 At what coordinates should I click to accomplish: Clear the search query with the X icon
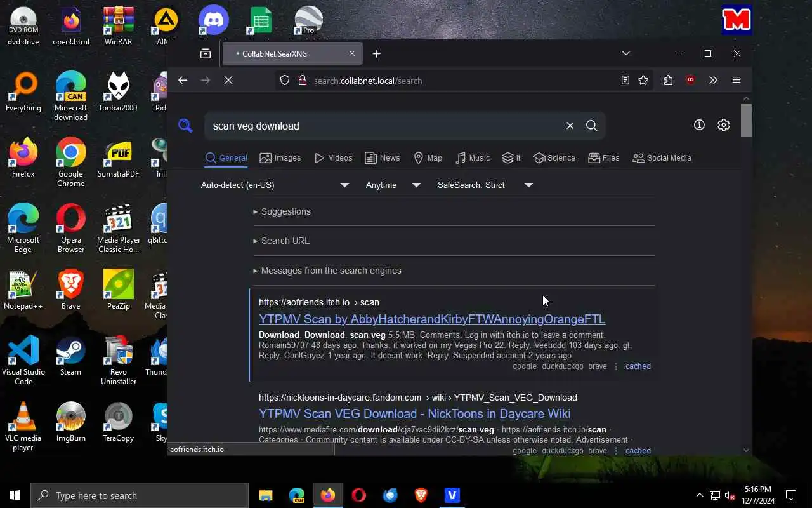coord(570,126)
